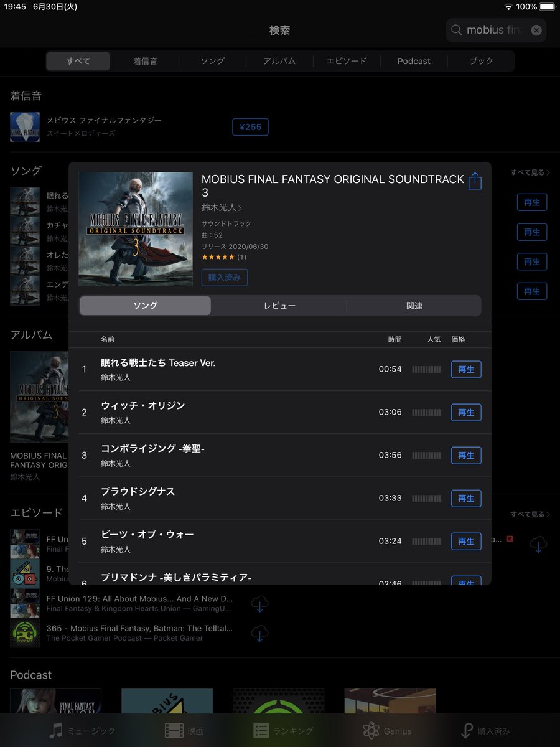This screenshot has width=560, height=747.
Task: Open the 映画 tab icon
Action: point(173,731)
